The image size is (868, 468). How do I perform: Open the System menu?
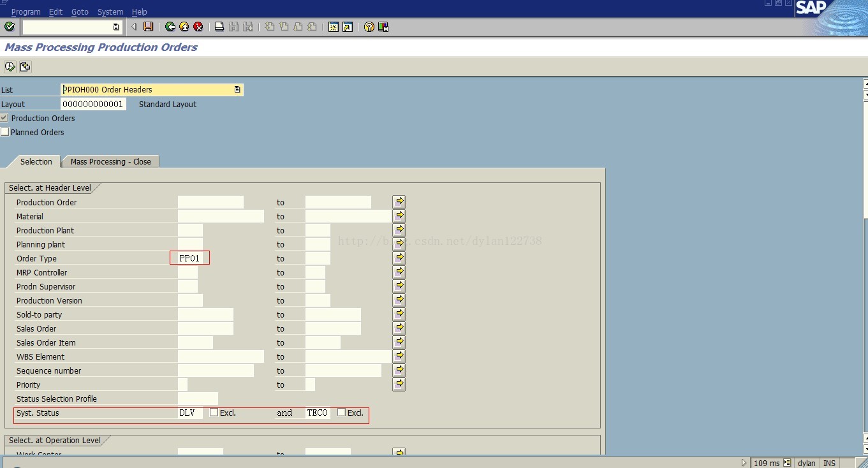tap(110, 11)
